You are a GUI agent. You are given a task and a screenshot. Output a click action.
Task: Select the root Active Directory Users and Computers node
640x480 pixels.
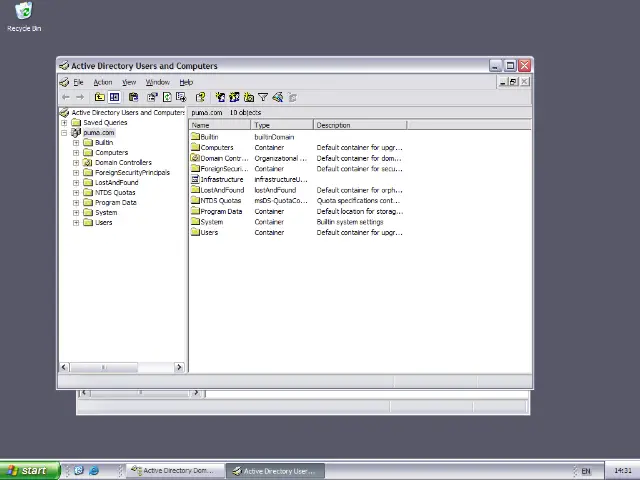(x=128, y=112)
